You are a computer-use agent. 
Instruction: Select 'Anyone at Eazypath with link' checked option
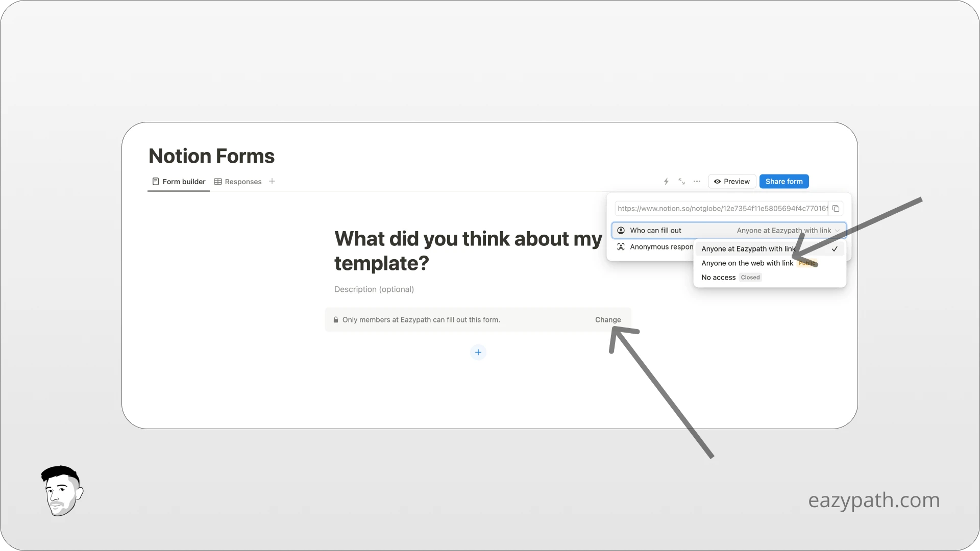coord(748,248)
